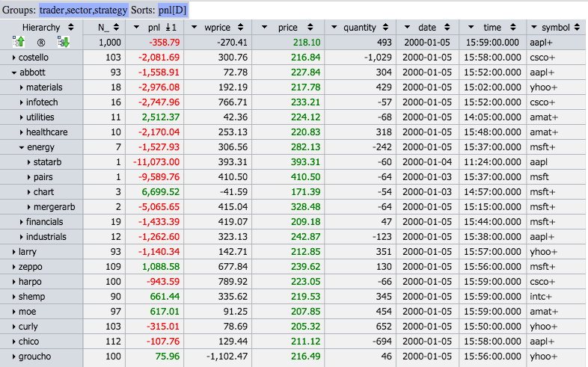
Task: Expand the statarb strategy row
Action: [29, 162]
